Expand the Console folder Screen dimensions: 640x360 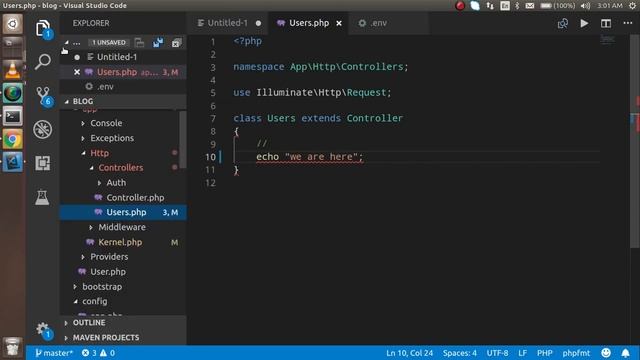[x=106, y=123]
